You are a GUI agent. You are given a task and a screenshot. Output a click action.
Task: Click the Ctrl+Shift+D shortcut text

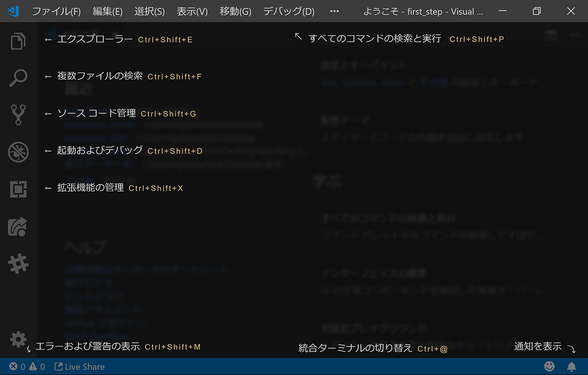(x=175, y=151)
